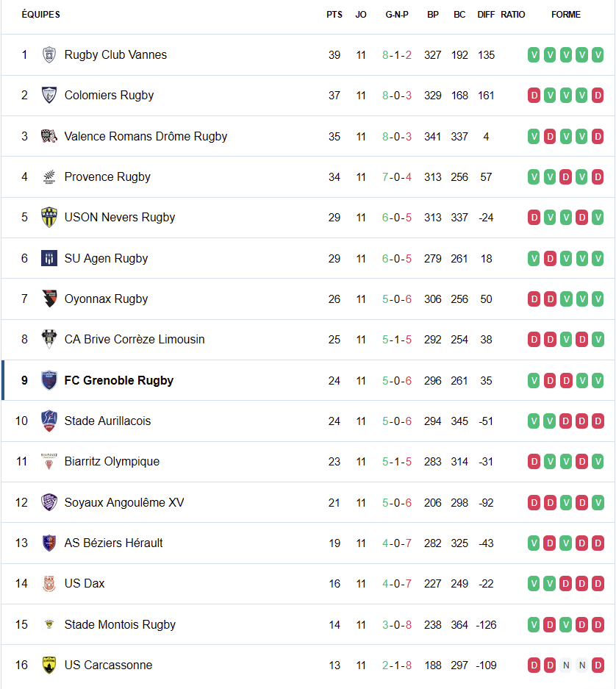Image resolution: width=616 pixels, height=689 pixels.
Task: Select the AS Béziers Hérault team name
Action: point(114,543)
